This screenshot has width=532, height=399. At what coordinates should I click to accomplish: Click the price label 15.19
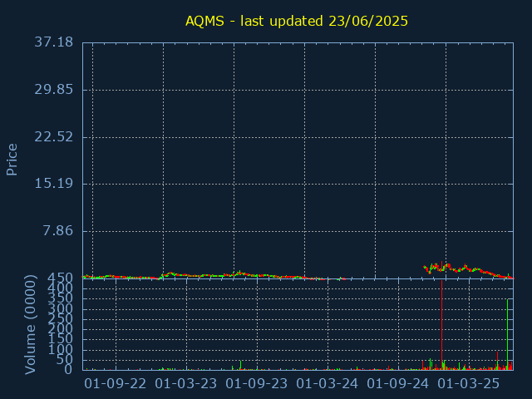[53, 184]
